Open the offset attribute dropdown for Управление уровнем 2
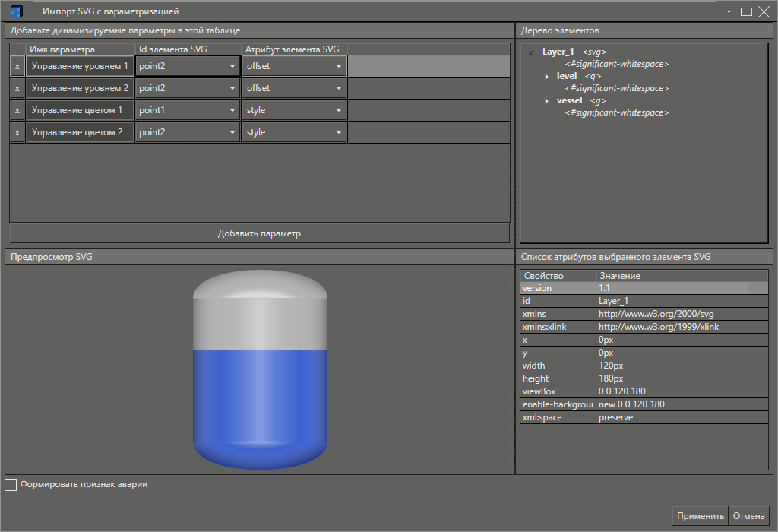Image resolution: width=778 pixels, height=532 pixels. [x=337, y=87]
